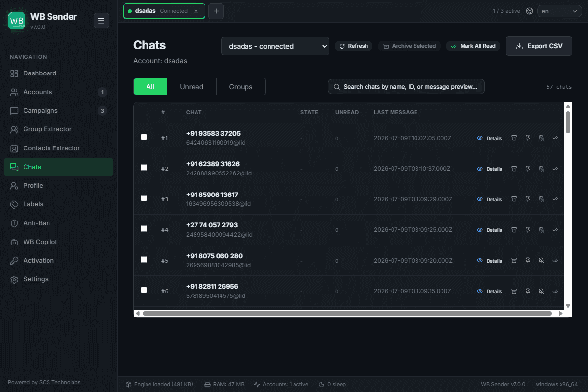The width and height of the screenshot is (588, 392).
Task: Archive the +91 62389 31626 chat
Action: tap(514, 169)
